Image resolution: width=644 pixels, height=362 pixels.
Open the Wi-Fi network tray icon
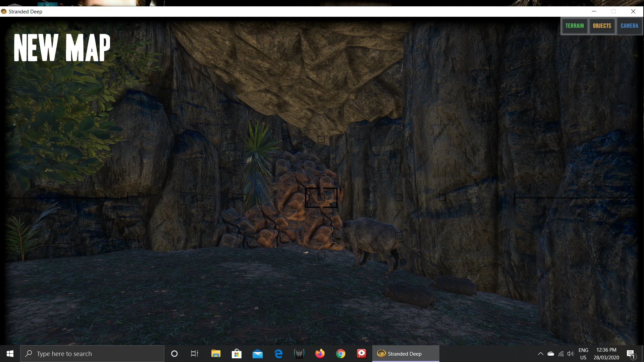561,354
